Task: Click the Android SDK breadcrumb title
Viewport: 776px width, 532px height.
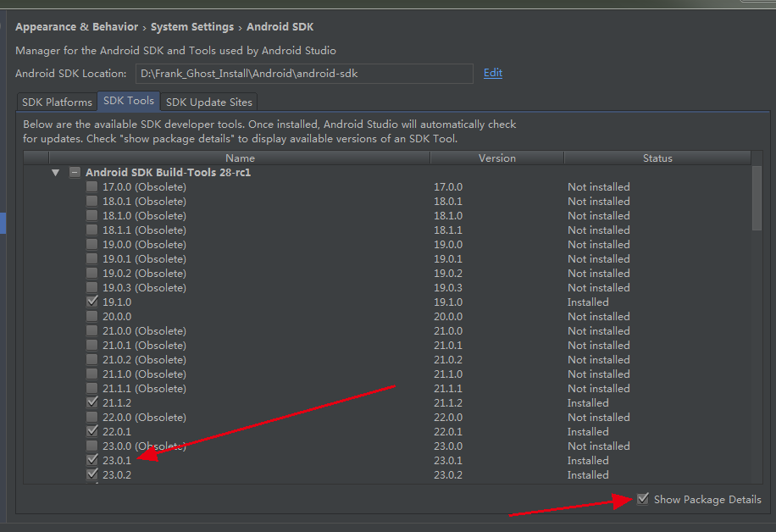Action: (280, 27)
